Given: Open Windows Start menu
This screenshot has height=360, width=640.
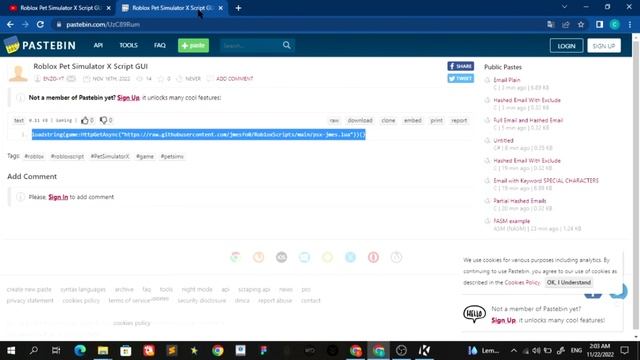Looking at the screenshot, I should (11, 350).
